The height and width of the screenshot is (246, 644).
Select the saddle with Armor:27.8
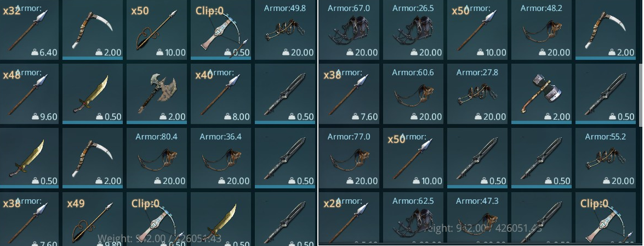click(x=477, y=94)
